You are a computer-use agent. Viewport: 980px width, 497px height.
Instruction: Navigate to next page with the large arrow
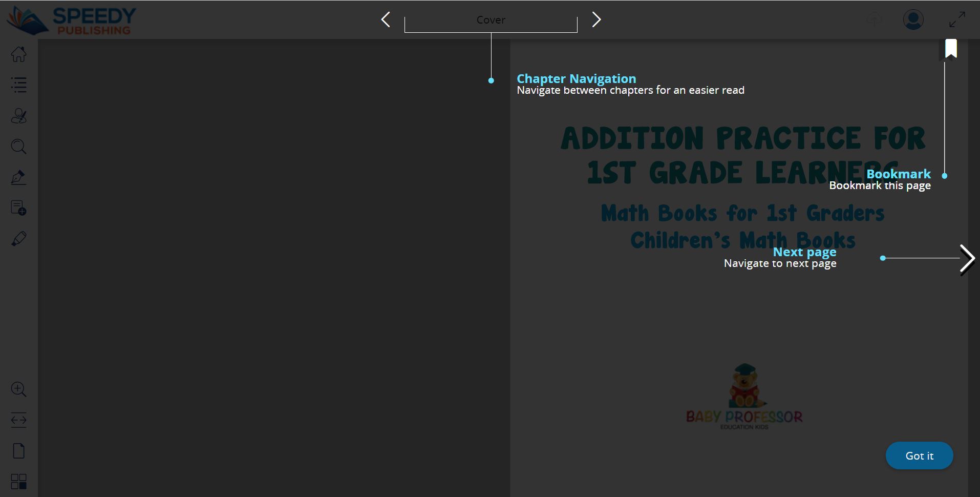pyautogui.click(x=967, y=260)
